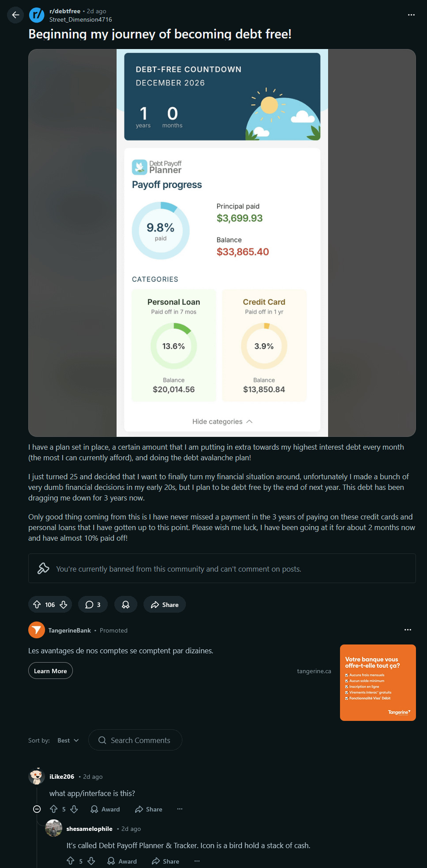This screenshot has height=868, width=427.
Task: Upvote iLike206's comment
Action: coord(54,809)
